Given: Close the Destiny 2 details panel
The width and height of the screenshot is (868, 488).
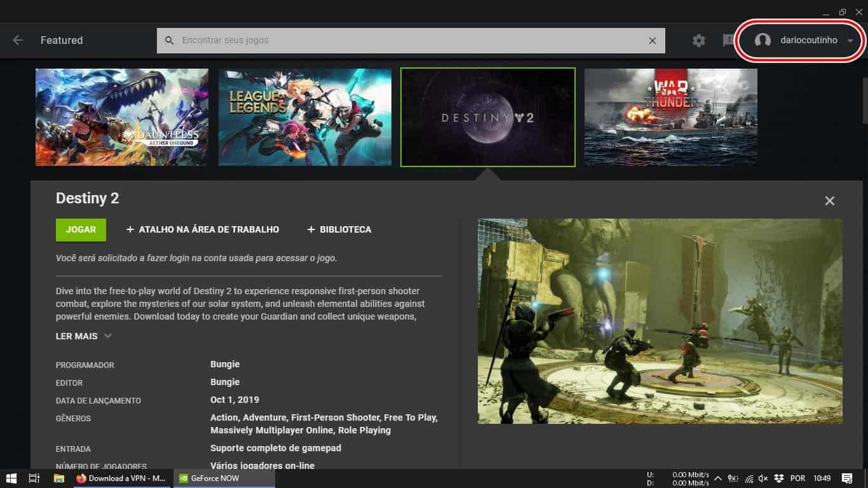Looking at the screenshot, I should pos(830,201).
